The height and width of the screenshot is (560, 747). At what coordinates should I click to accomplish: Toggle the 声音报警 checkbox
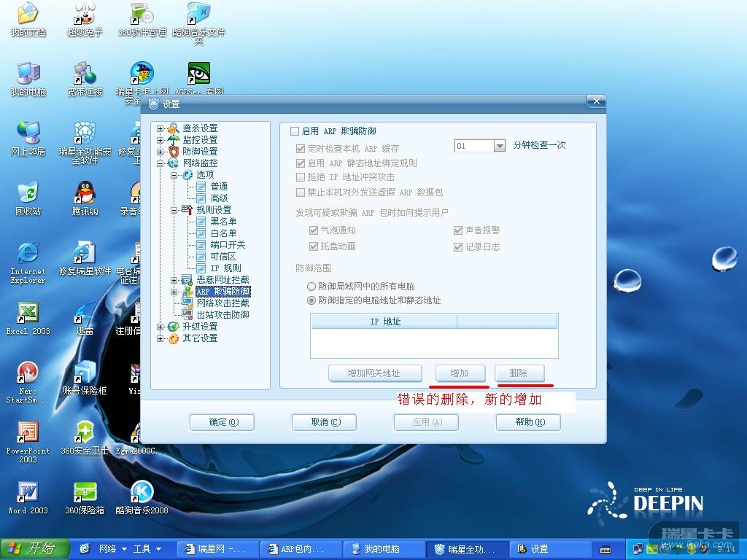[x=458, y=230]
